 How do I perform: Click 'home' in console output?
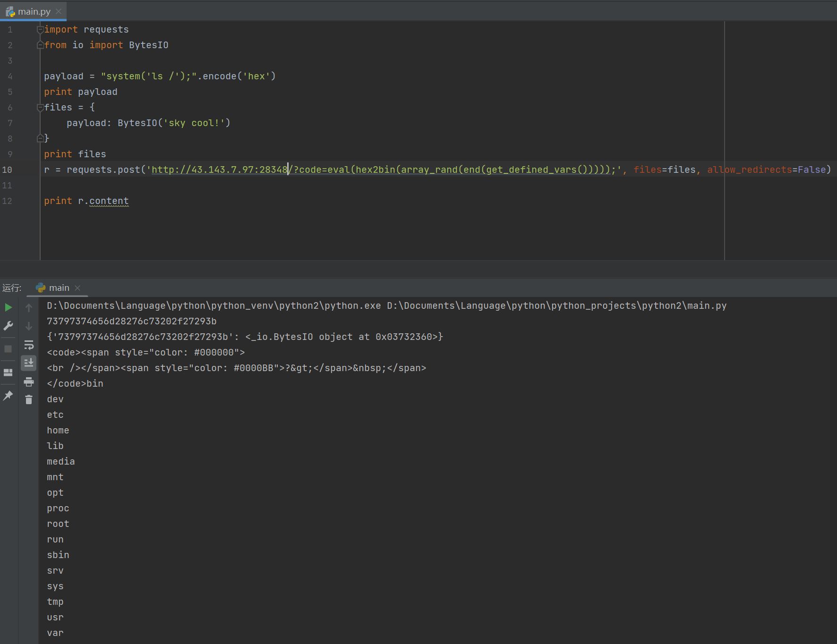point(58,430)
